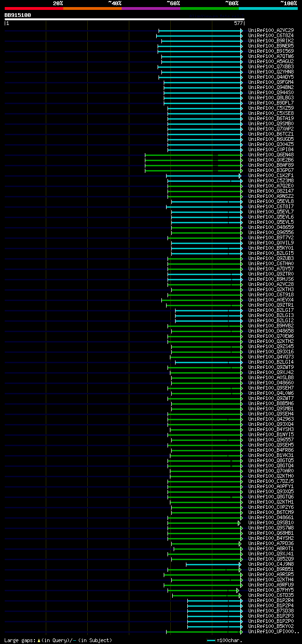Image resolution: width=302 pixels, height=644 pixels.
Task: Open hit UniRef100_A9RSR5
Action: pyautogui.click(x=271, y=574)
